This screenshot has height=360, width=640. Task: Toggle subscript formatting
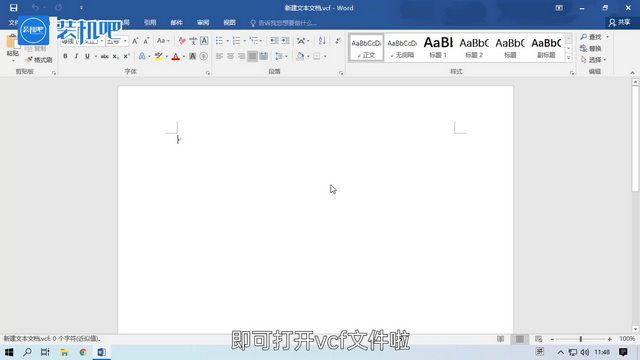click(115, 56)
